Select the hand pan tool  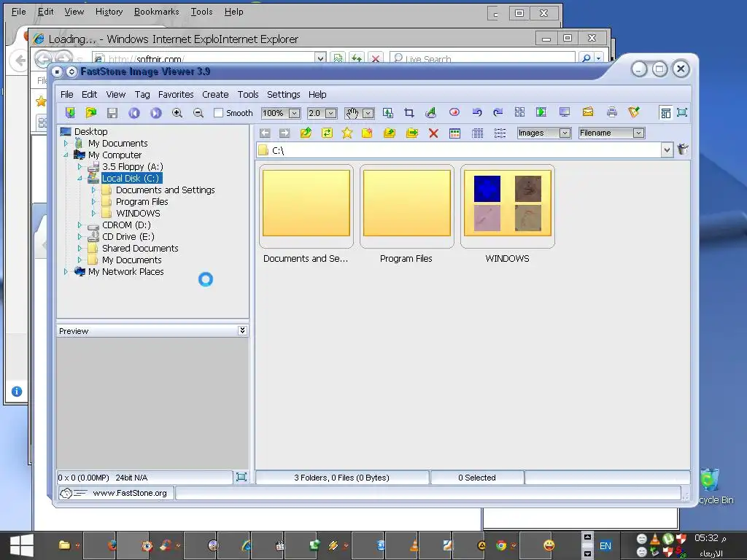(352, 113)
